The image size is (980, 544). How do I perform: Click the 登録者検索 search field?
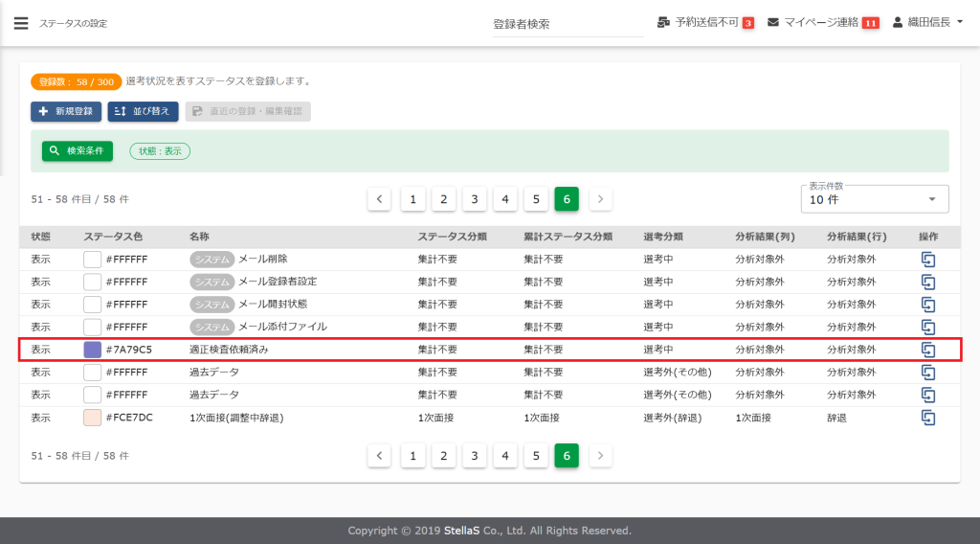tap(568, 24)
